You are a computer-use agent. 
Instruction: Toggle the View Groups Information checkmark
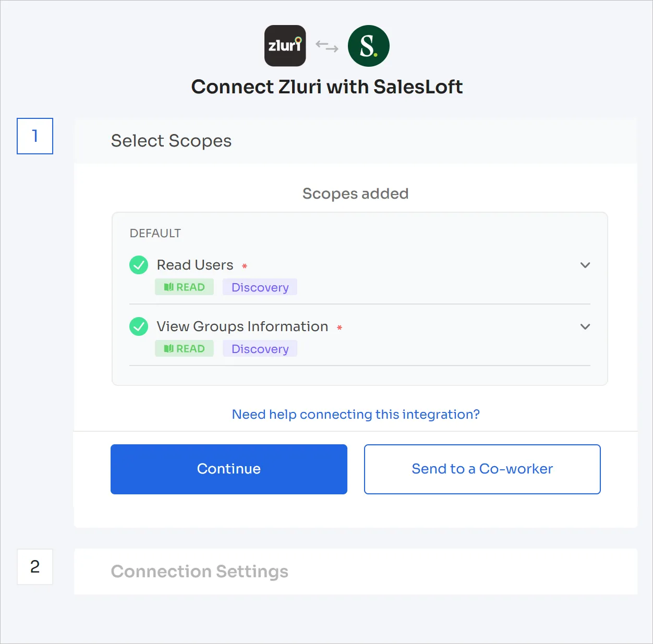click(139, 326)
